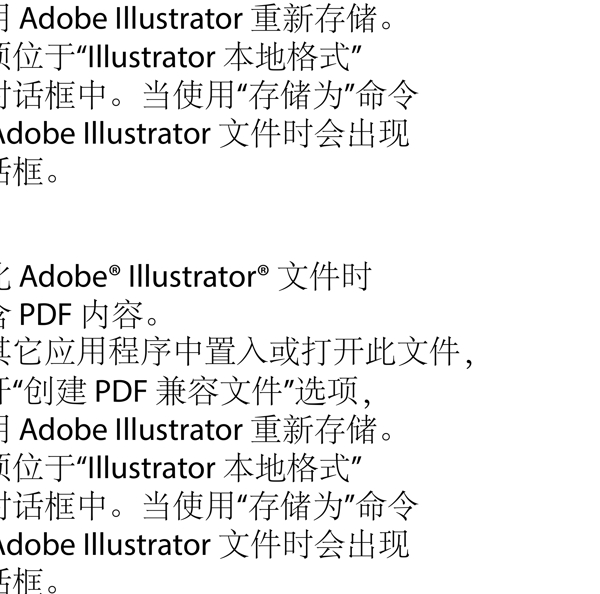
Task: Click the lower '命令' word
Action: point(386,506)
